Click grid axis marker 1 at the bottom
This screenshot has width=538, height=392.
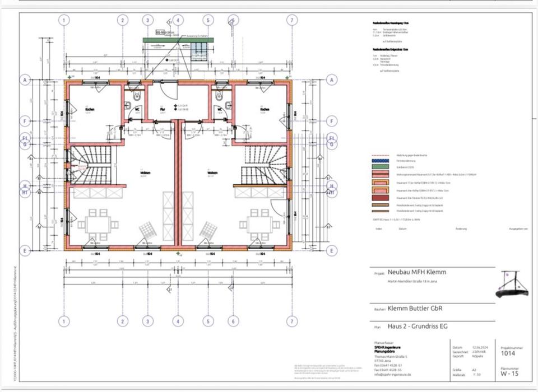pos(64,321)
